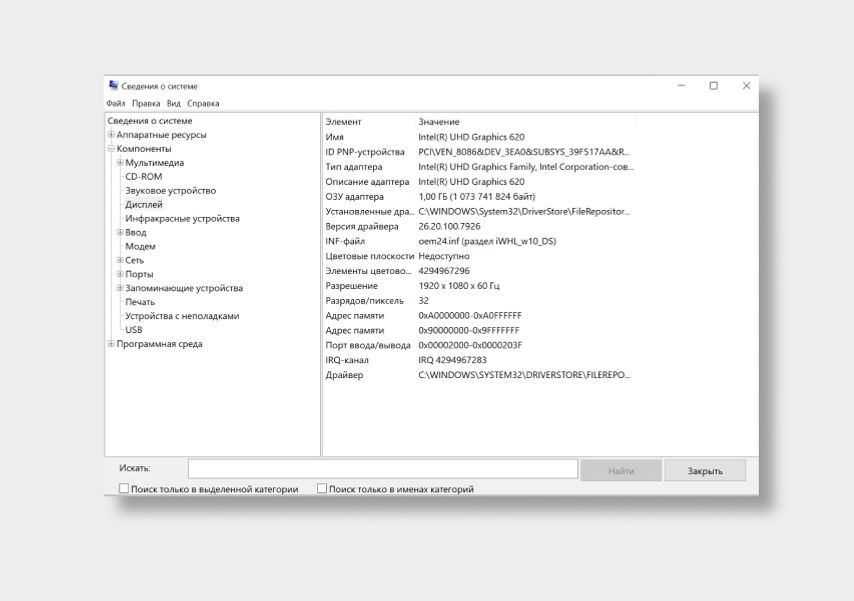This screenshot has width=854, height=601.
Task: Click the value 0xA0000000-0xA0FFFFFF
Action: (x=470, y=315)
